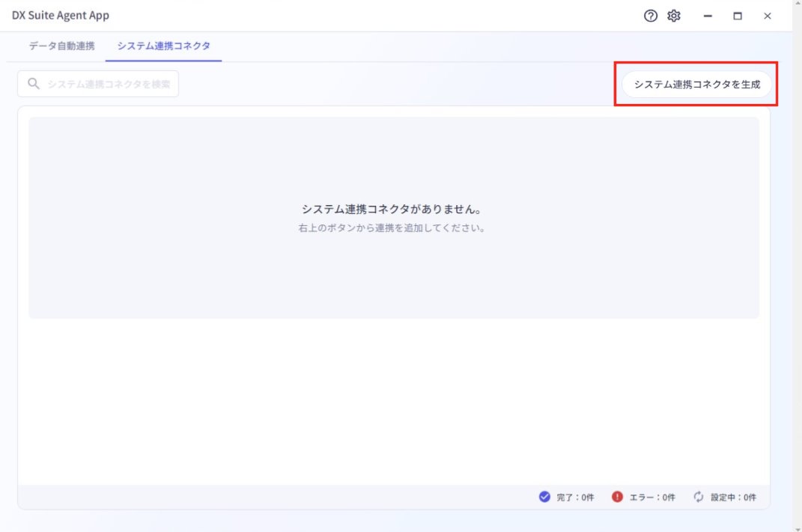Image resolution: width=802 pixels, height=532 pixels.
Task: Open the help question mark icon
Action: pyautogui.click(x=650, y=16)
